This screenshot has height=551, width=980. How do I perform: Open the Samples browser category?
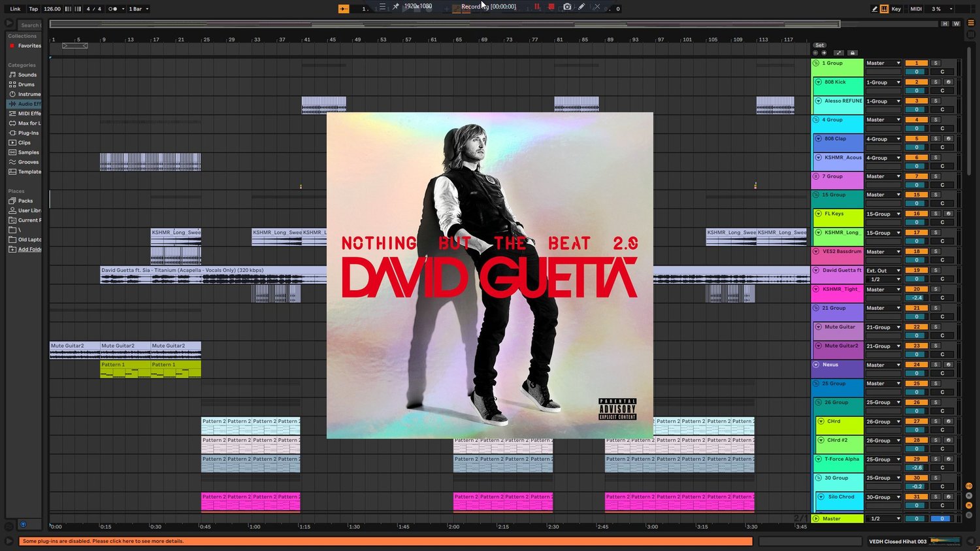[x=24, y=152]
